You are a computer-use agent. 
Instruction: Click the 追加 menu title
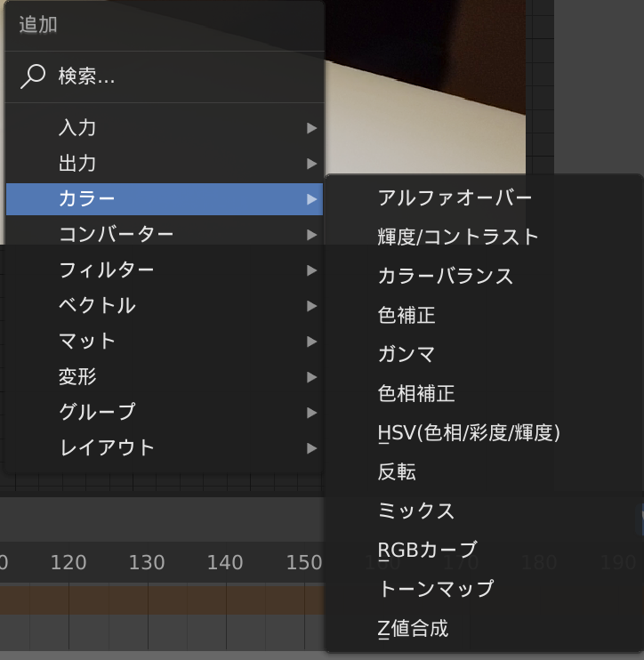click(38, 24)
